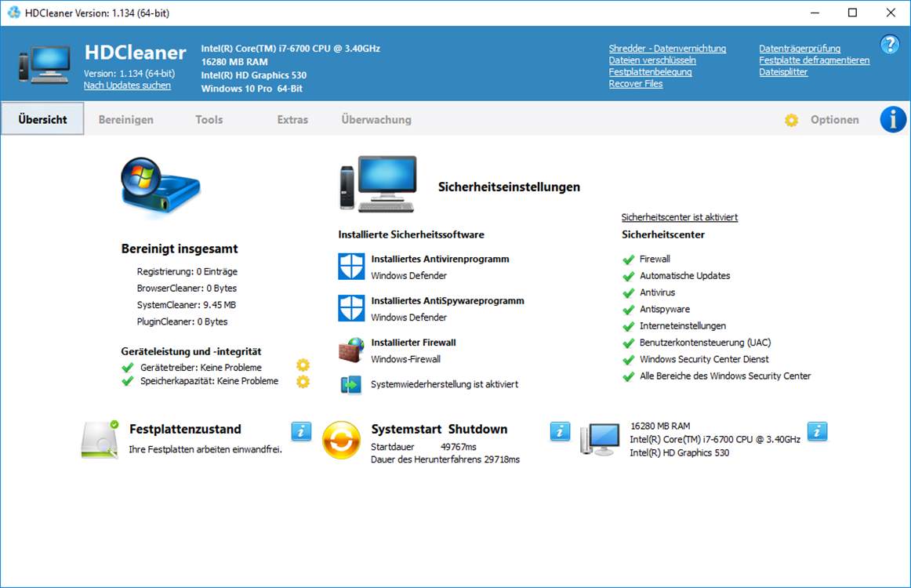
Task: Click the firewall brick wall icon
Action: tap(351, 350)
